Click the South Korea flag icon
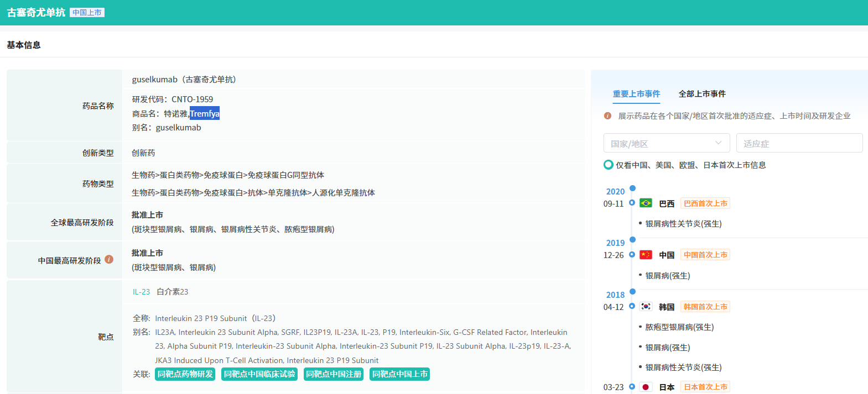This screenshot has width=868, height=394. click(x=646, y=307)
